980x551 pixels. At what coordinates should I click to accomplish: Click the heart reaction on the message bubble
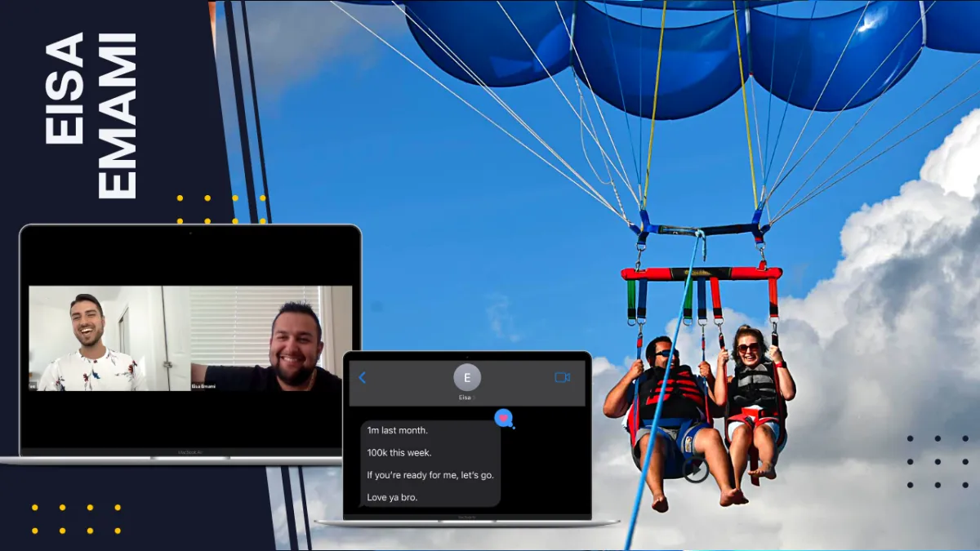point(504,418)
